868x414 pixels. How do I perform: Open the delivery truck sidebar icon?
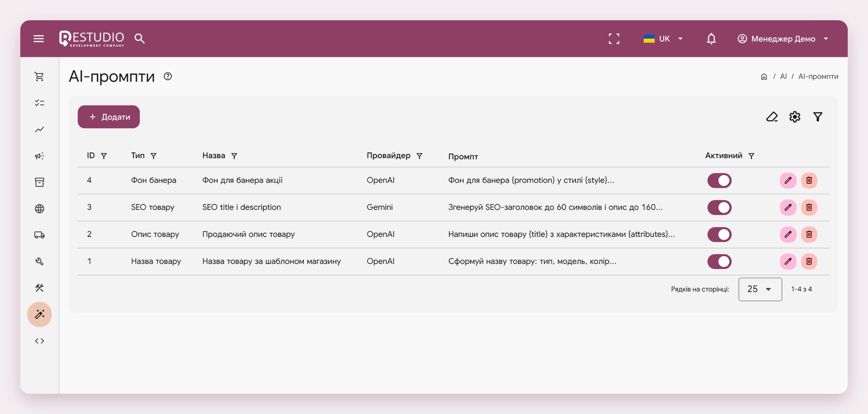coord(40,235)
